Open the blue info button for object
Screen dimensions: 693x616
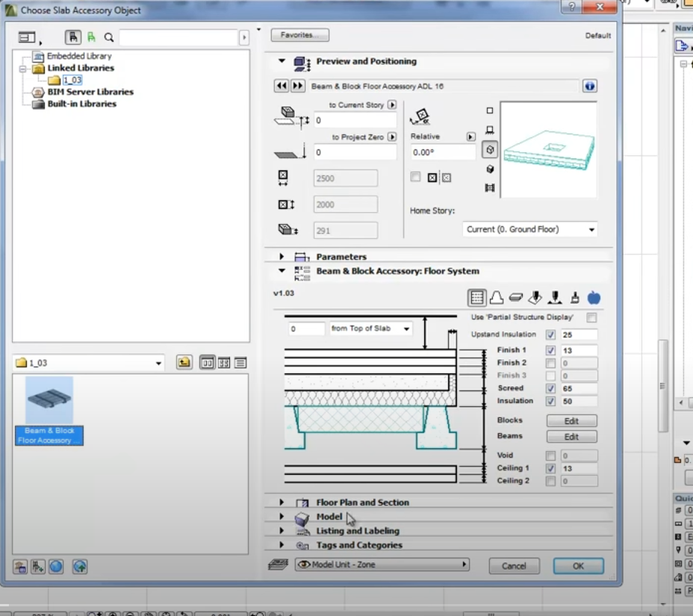coord(590,86)
